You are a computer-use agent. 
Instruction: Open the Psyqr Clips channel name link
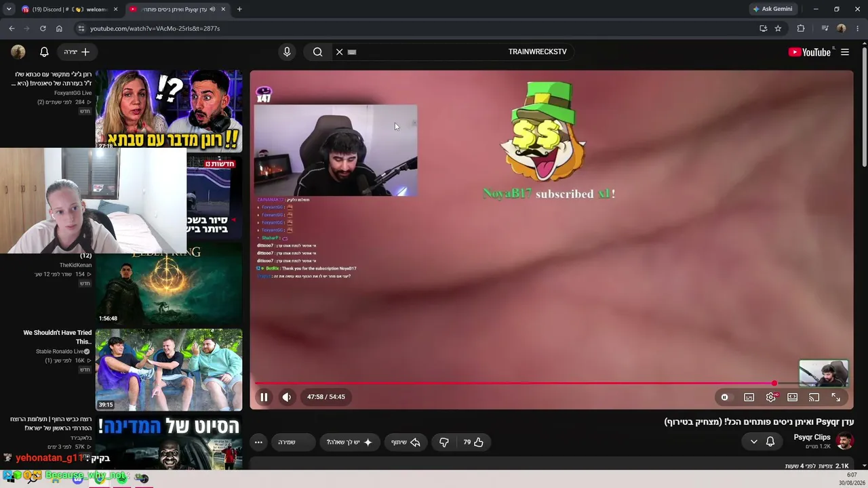tap(812, 438)
